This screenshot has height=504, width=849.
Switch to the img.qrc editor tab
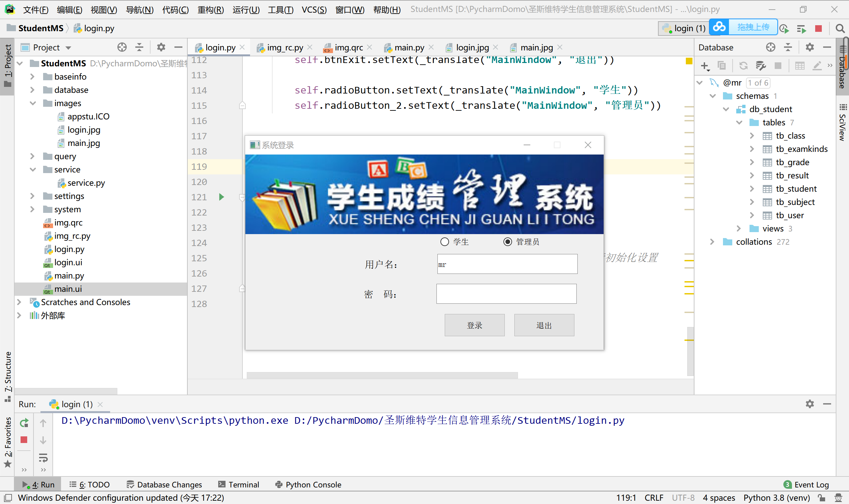[349, 47]
